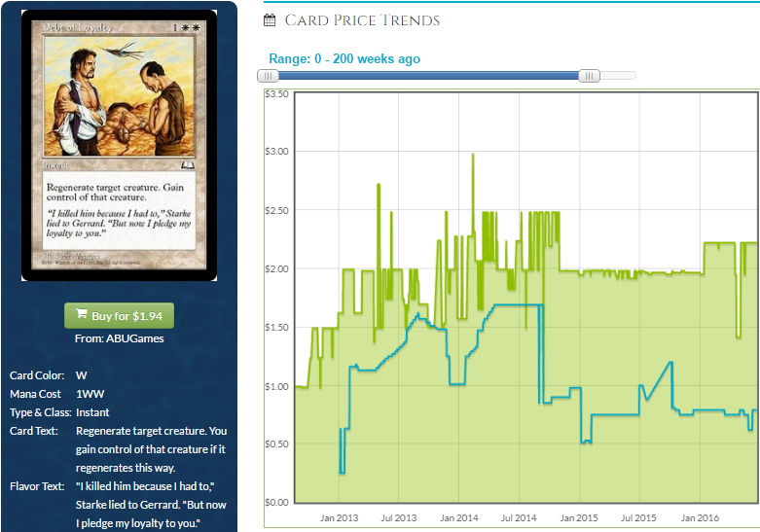Click the 'Type & Class:' label
760x532 pixels.
[x=41, y=412]
